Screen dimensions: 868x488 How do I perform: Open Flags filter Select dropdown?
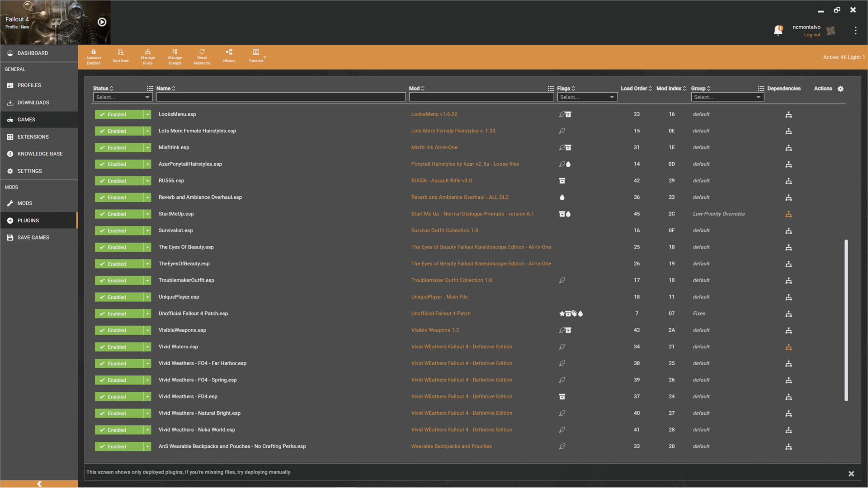tap(587, 97)
